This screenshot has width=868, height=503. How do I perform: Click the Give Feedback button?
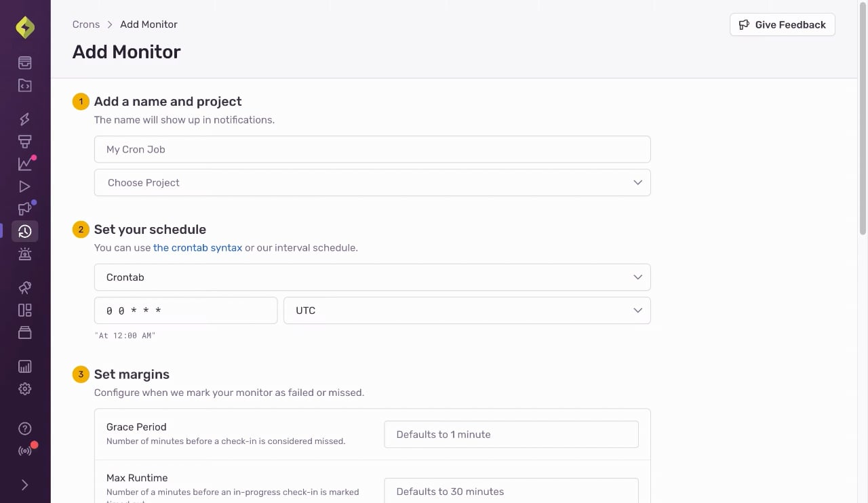tap(783, 24)
